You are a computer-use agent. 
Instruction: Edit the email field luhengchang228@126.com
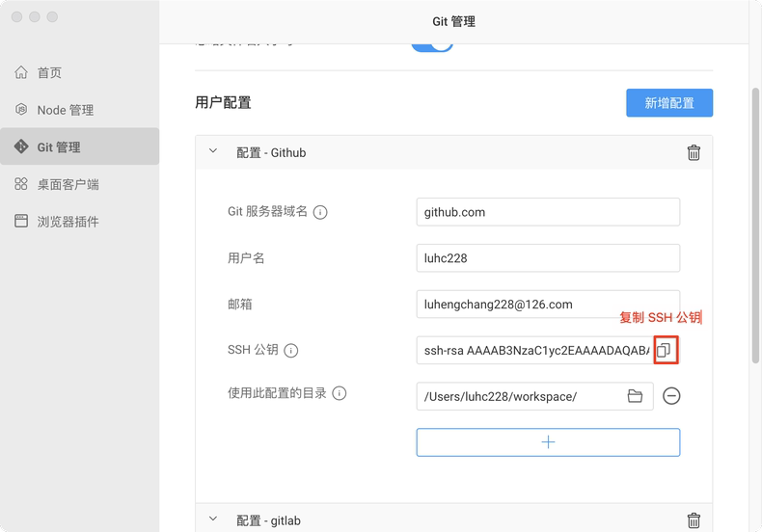548,305
